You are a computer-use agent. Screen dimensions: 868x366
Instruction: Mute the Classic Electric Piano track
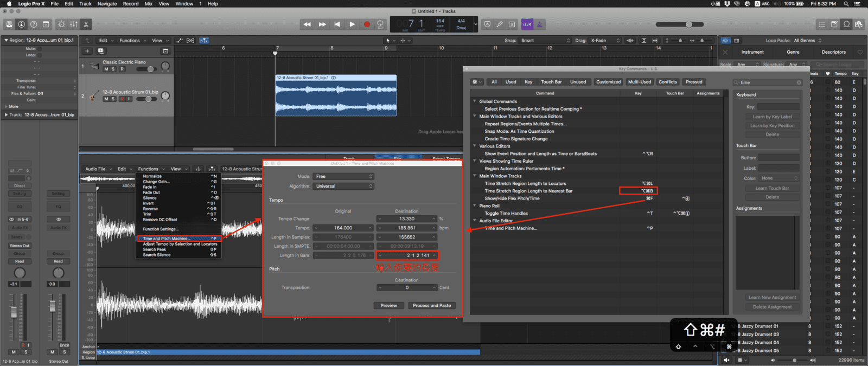point(106,69)
